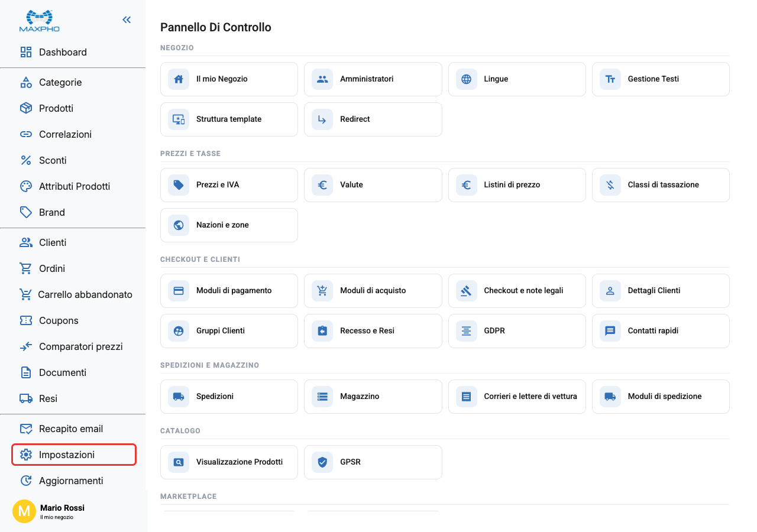Open Carrello abbandonato cart icon
757x532 pixels.
[x=25, y=294]
